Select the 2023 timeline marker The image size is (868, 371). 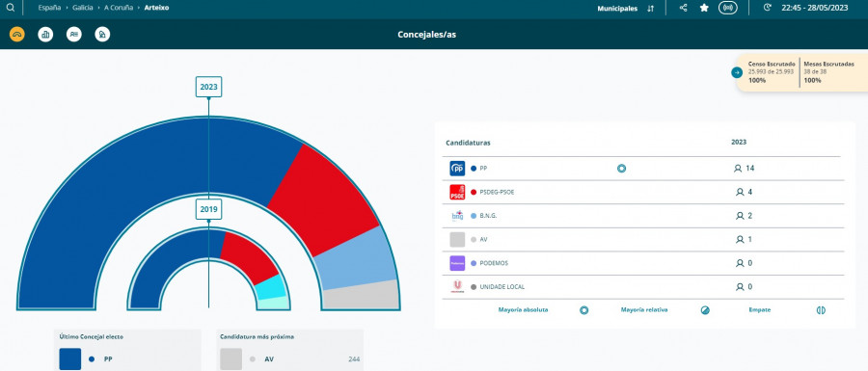[208, 87]
